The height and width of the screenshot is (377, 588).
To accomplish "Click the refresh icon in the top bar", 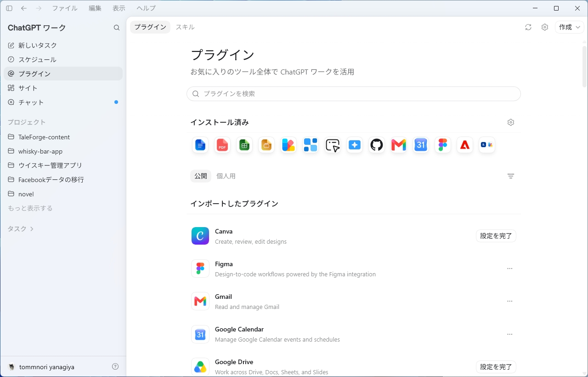I will pos(528,27).
